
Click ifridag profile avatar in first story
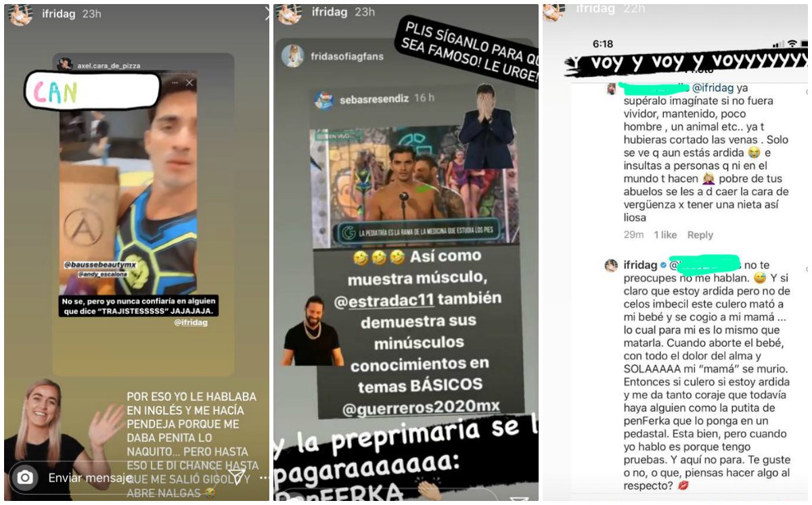(x=21, y=15)
